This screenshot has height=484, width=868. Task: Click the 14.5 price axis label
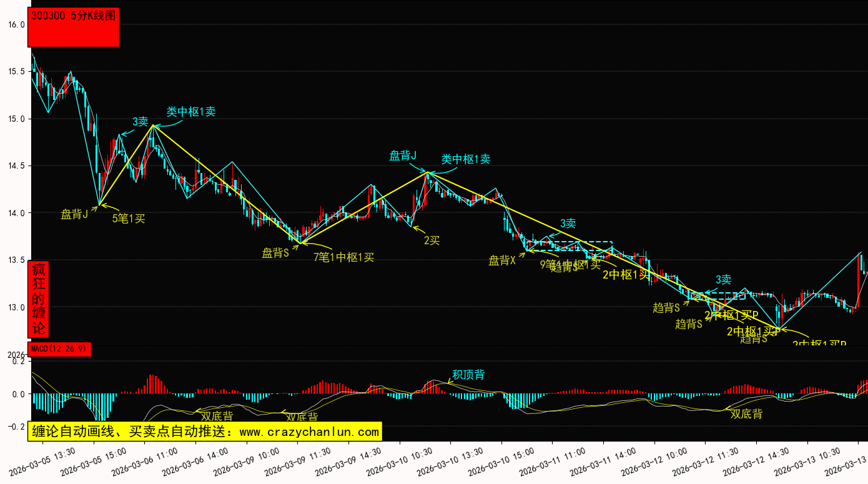click(16, 166)
